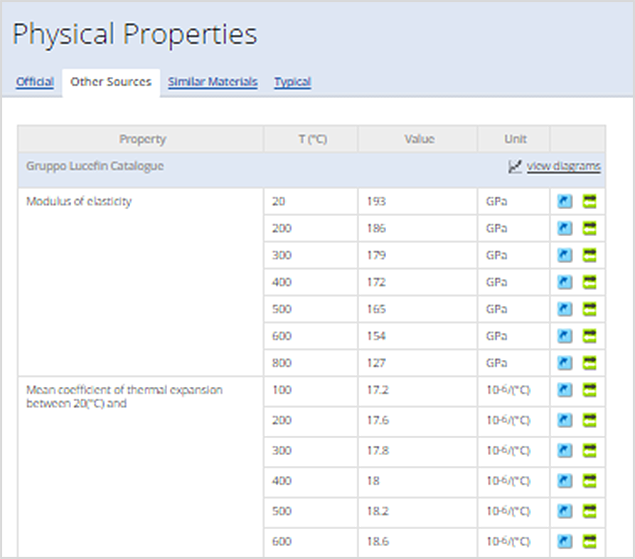Click green compare icon in 17.6 expansion row
635x559 pixels.
tap(590, 420)
